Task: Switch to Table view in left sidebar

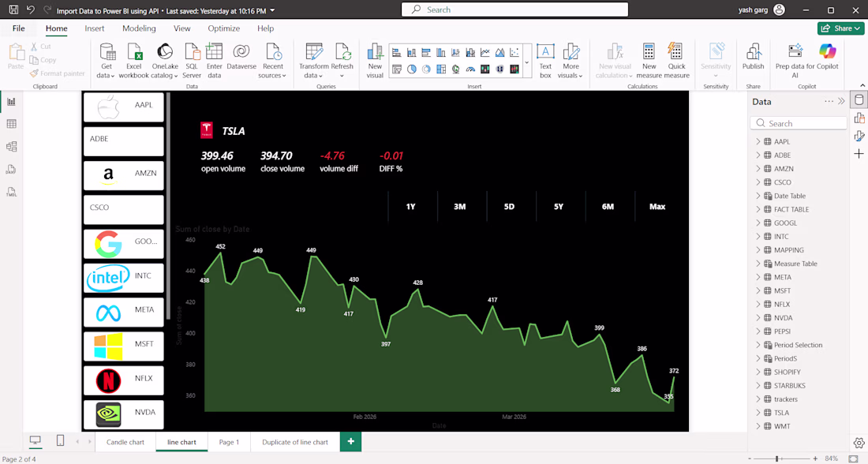Action: 11,124
